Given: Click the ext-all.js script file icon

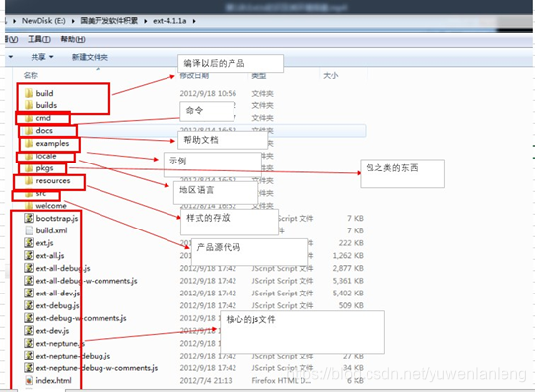Looking at the screenshot, I should coord(29,255).
